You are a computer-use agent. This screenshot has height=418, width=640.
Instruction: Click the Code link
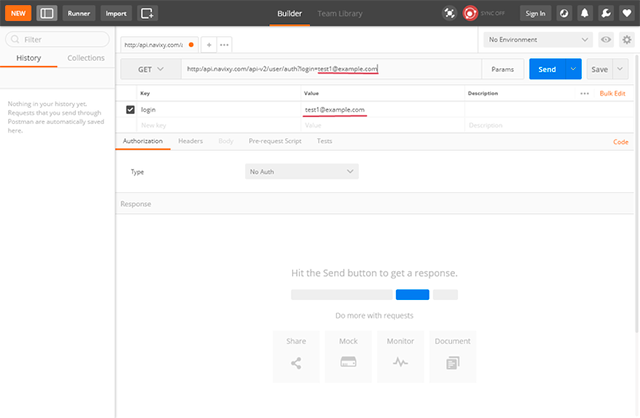point(620,142)
